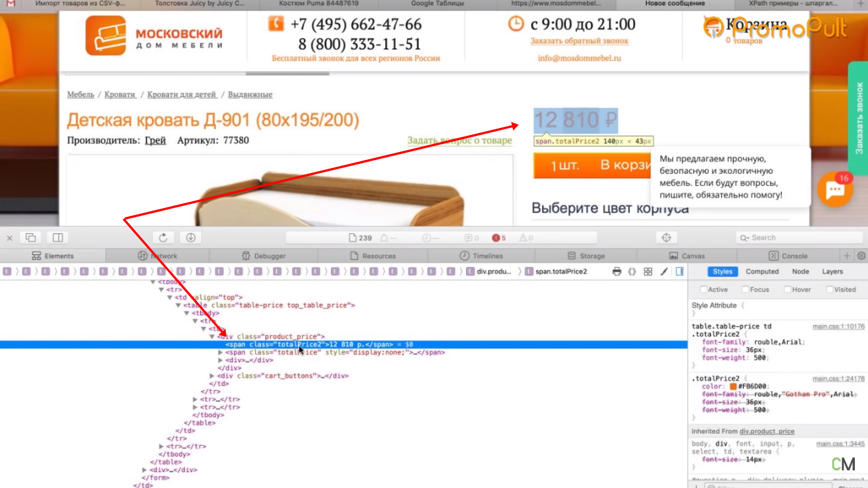Click the inspector settings gear icon
The height and width of the screenshot is (488, 868).
861,256
